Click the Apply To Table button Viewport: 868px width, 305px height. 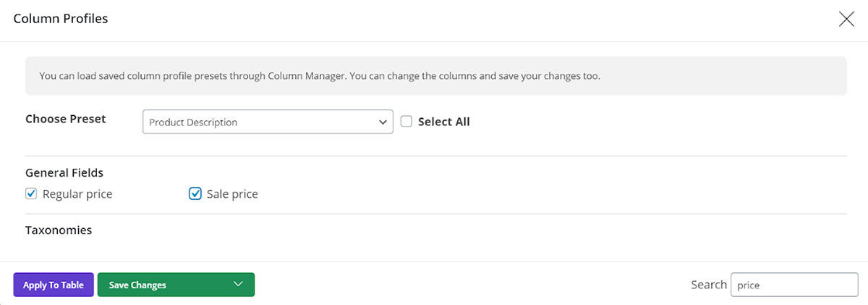click(54, 285)
